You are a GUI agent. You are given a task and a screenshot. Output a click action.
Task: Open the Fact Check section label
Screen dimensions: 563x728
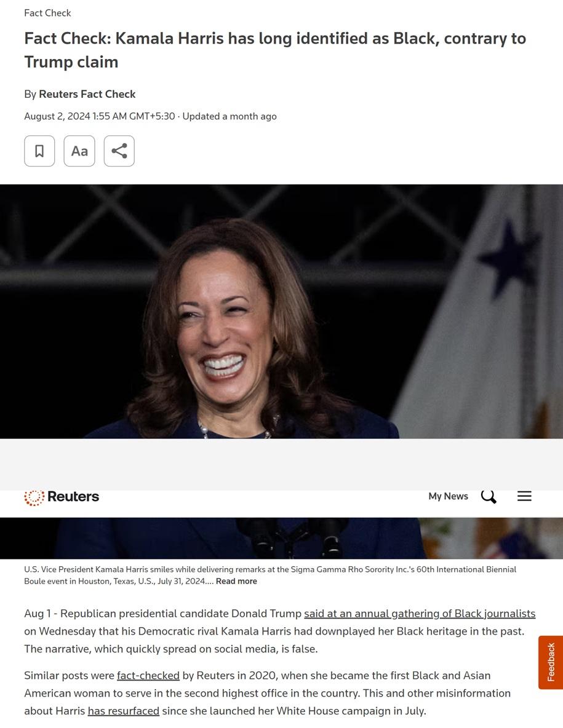47,13
